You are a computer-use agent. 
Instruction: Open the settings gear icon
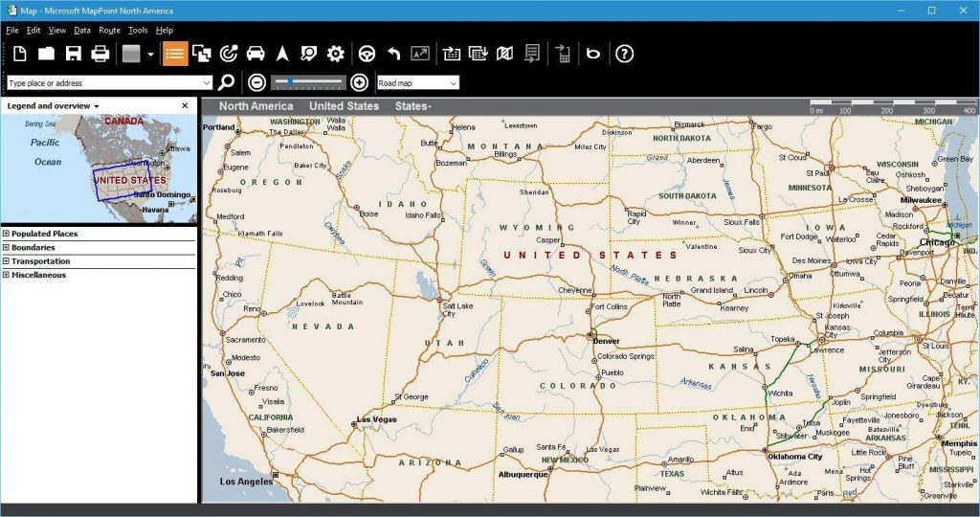click(336, 54)
